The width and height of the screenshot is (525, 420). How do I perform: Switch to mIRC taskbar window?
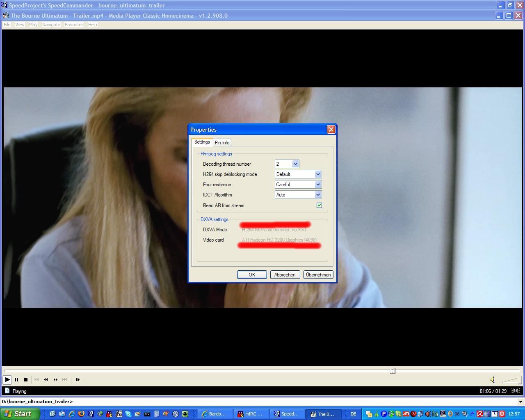[x=250, y=414]
